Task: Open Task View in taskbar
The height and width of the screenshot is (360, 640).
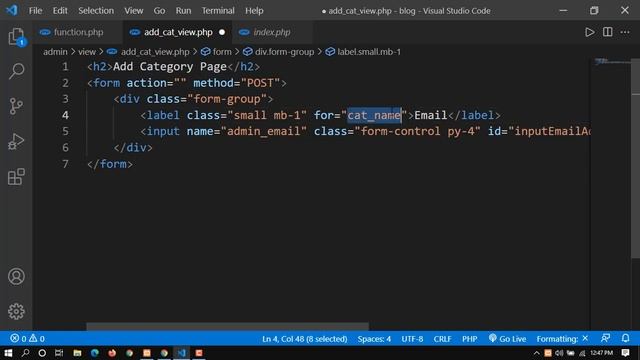Action: coord(59,353)
